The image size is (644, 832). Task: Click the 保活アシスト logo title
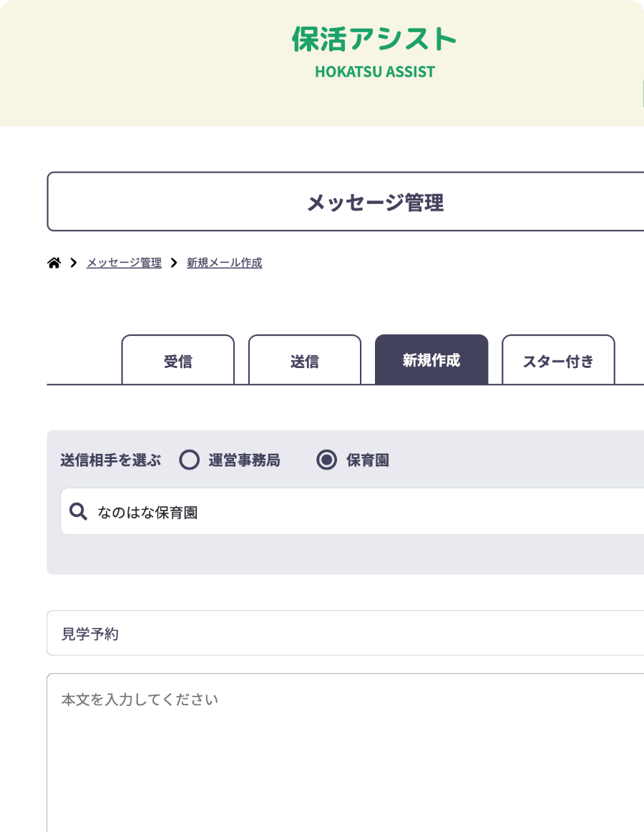pyautogui.click(x=374, y=39)
